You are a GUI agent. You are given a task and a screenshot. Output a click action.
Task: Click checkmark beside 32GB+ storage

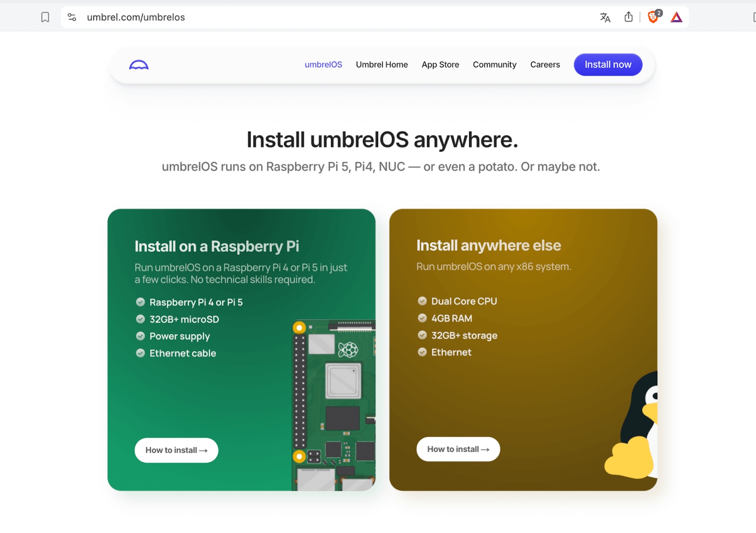point(422,335)
